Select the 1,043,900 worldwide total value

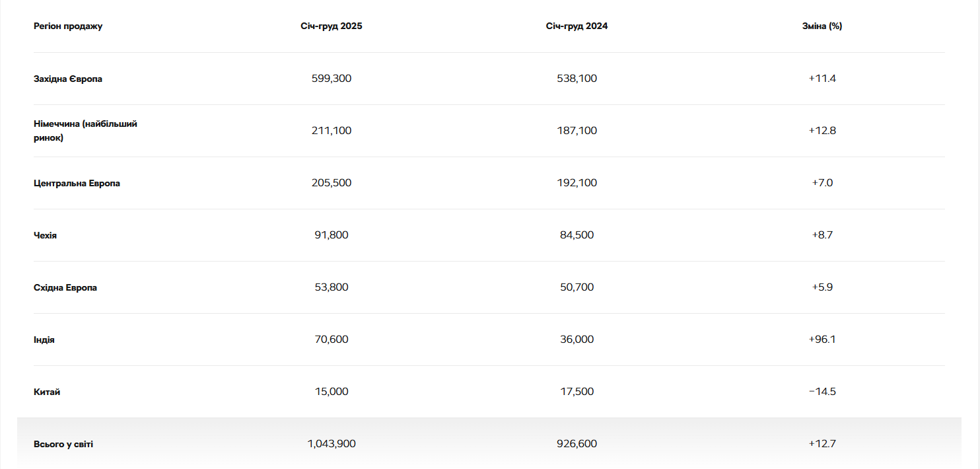pos(331,444)
